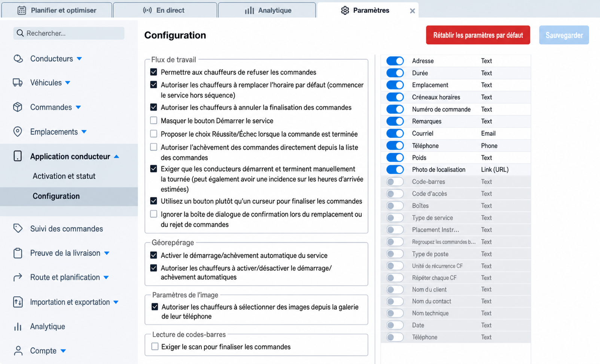Image resolution: width=600 pixels, height=364 pixels.
Task: Expand the Preuve de la livraison arrow
Action: click(x=107, y=253)
